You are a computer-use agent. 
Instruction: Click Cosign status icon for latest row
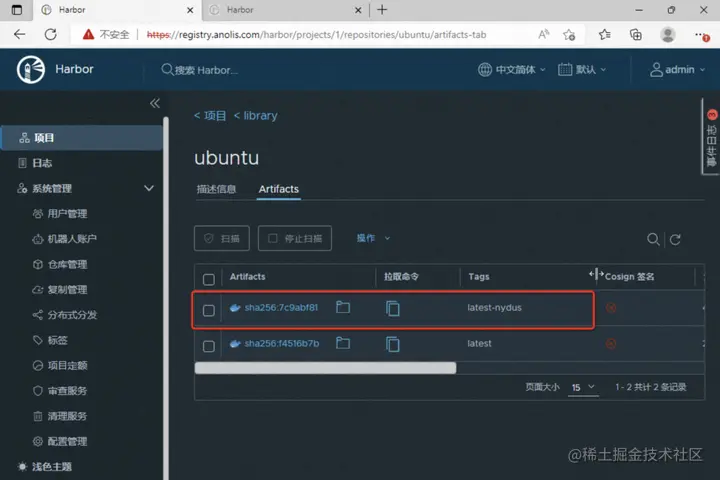611,344
